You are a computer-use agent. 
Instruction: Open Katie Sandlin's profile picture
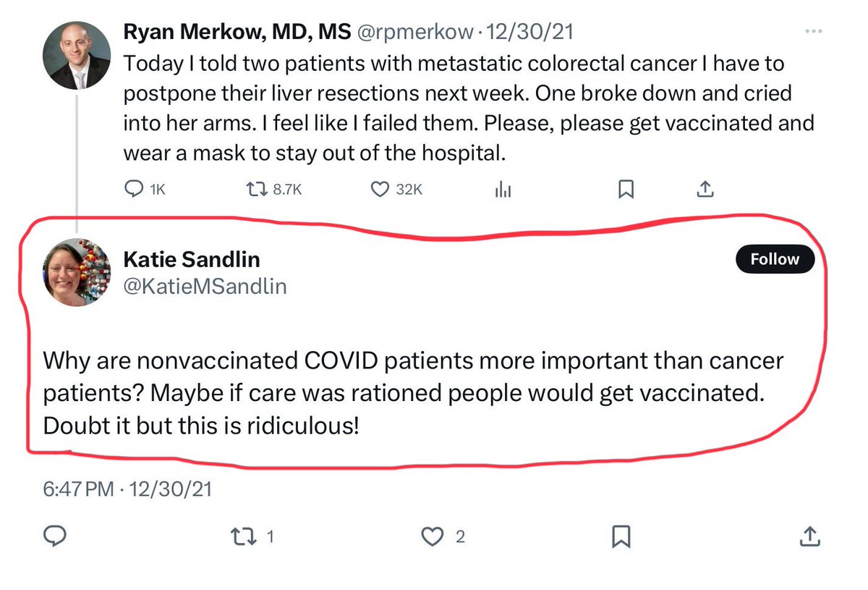tap(77, 272)
